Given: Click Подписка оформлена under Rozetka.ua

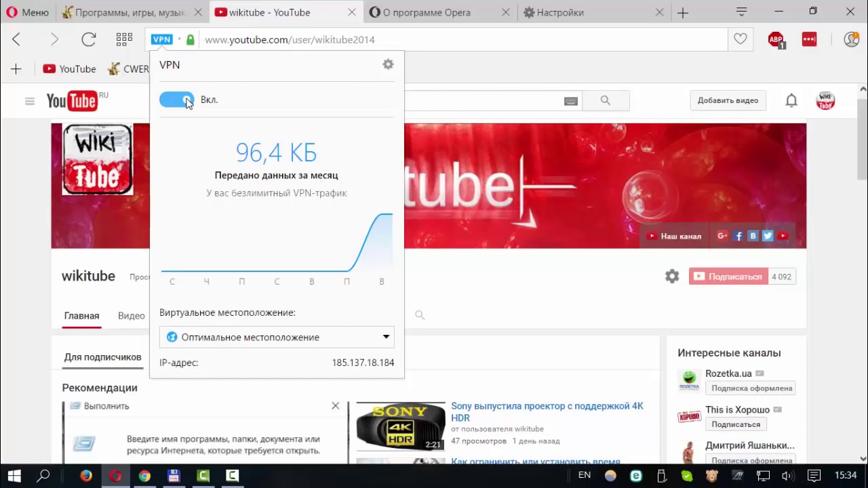Looking at the screenshot, I should [x=751, y=388].
